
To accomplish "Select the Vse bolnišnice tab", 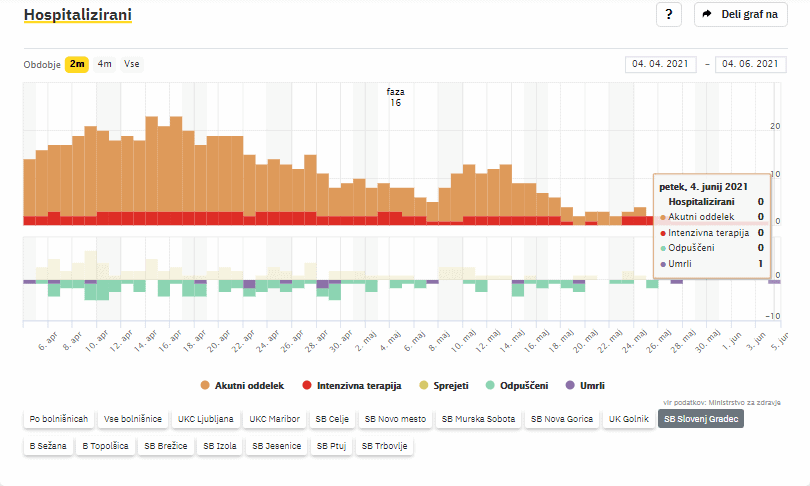I will point(134,419).
